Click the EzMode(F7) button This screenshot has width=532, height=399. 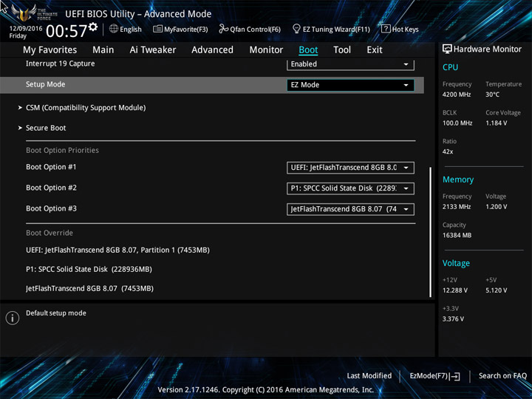435,376
